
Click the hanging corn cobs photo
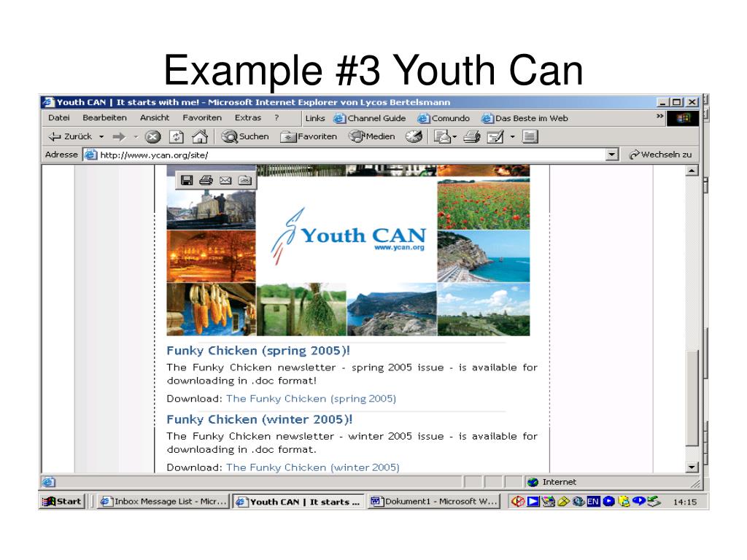211,309
